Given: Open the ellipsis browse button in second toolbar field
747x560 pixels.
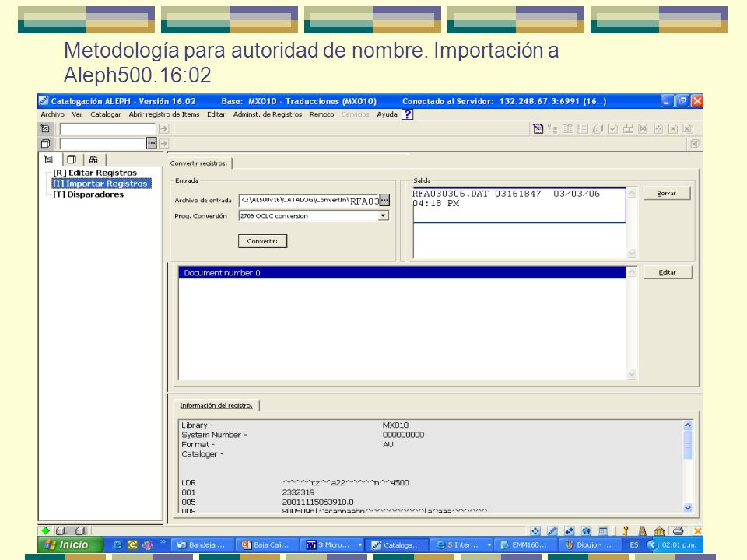Looking at the screenshot, I should coord(151,143).
